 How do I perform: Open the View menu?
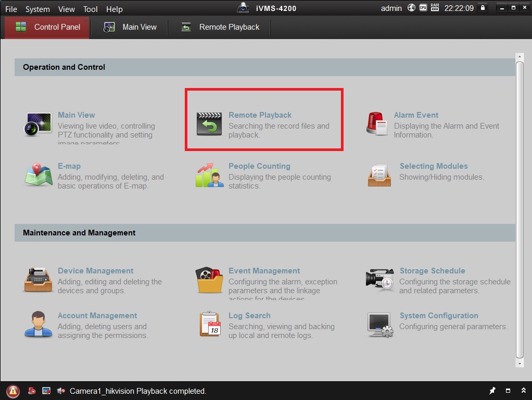pyautogui.click(x=67, y=9)
